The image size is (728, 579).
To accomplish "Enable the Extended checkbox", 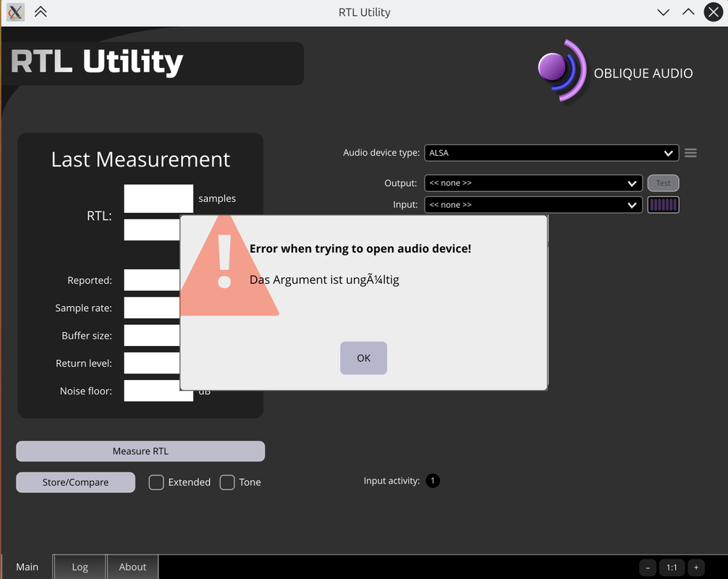I will point(156,483).
